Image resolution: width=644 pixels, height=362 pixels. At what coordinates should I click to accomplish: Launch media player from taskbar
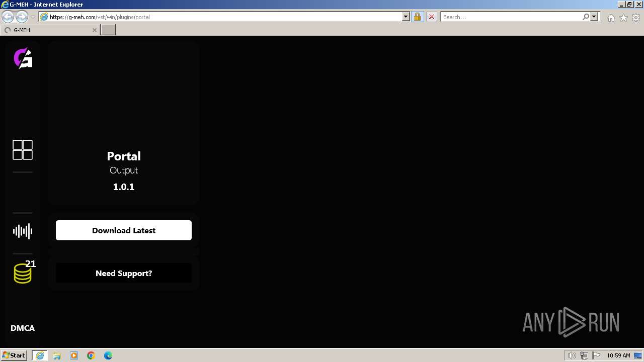(74, 355)
